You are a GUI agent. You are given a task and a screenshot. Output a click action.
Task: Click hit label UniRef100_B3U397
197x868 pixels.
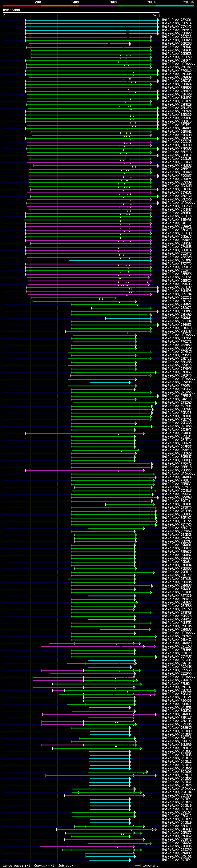coord(177,410)
